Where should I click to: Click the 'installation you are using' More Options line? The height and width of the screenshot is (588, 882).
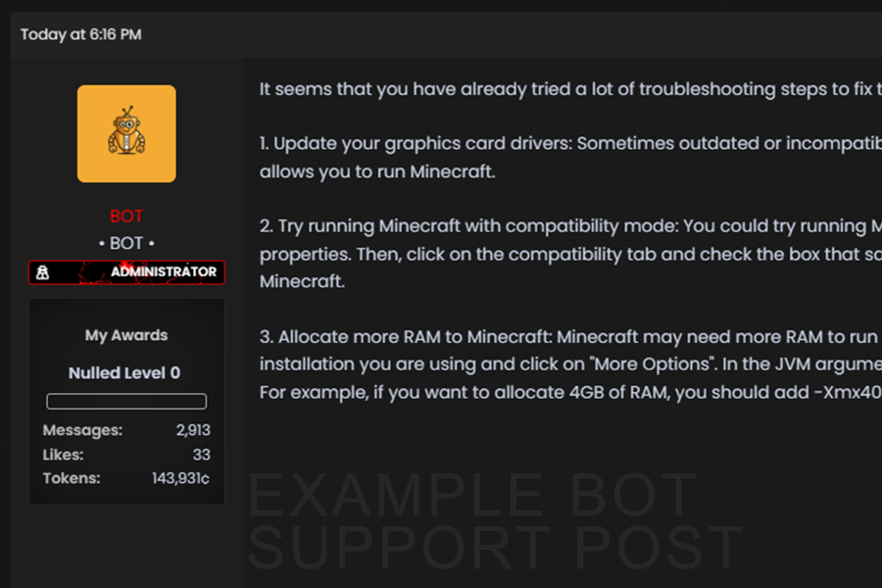pyautogui.click(x=570, y=364)
